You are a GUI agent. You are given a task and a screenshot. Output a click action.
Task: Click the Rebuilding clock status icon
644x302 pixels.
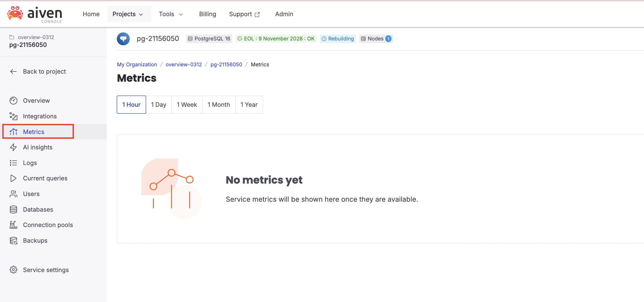tap(324, 39)
